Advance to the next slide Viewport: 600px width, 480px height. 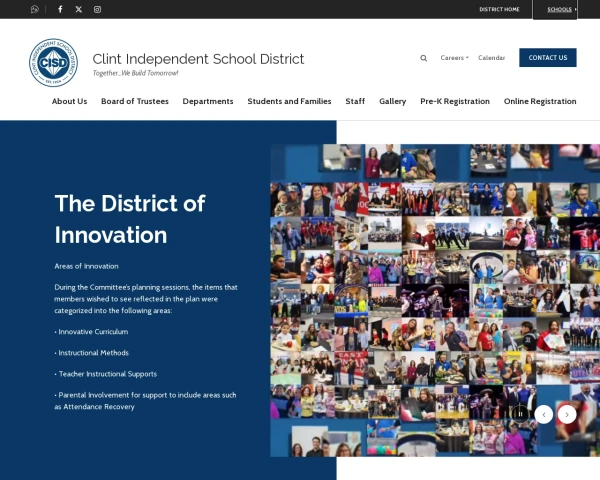click(x=567, y=413)
